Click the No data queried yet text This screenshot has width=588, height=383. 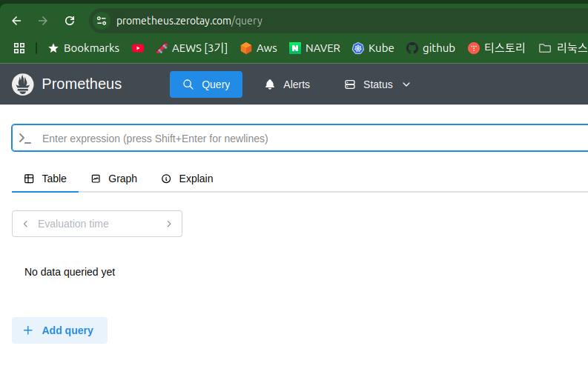click(70, 272)
